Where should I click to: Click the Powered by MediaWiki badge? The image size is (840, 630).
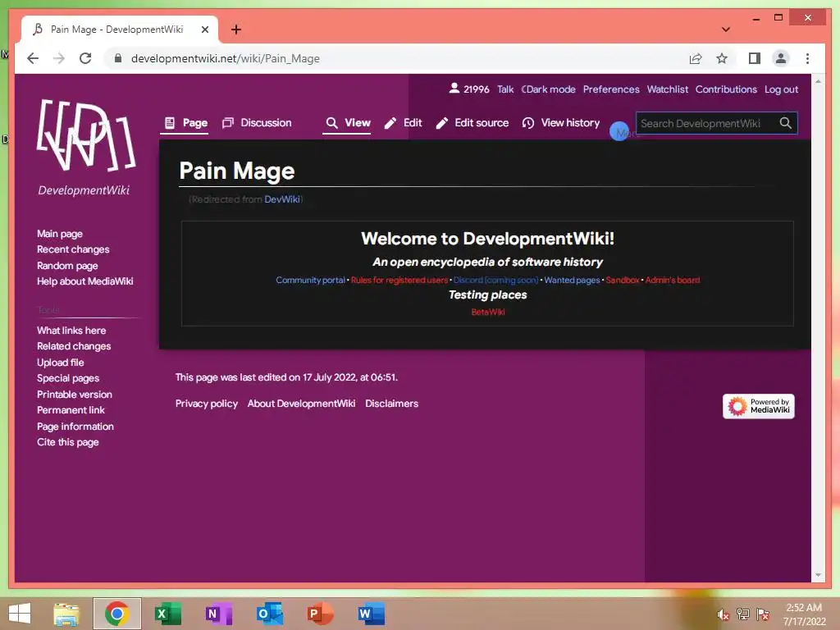click(758, 406)
